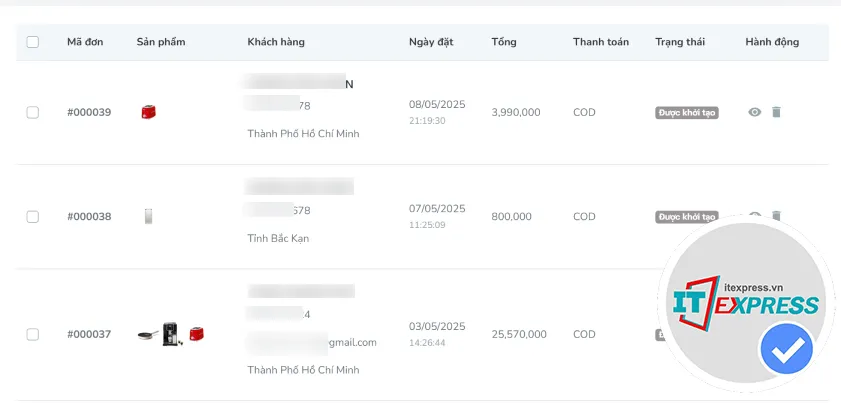
Task: Delete order #000039 with trash icon
Action: tap(776, 112)
